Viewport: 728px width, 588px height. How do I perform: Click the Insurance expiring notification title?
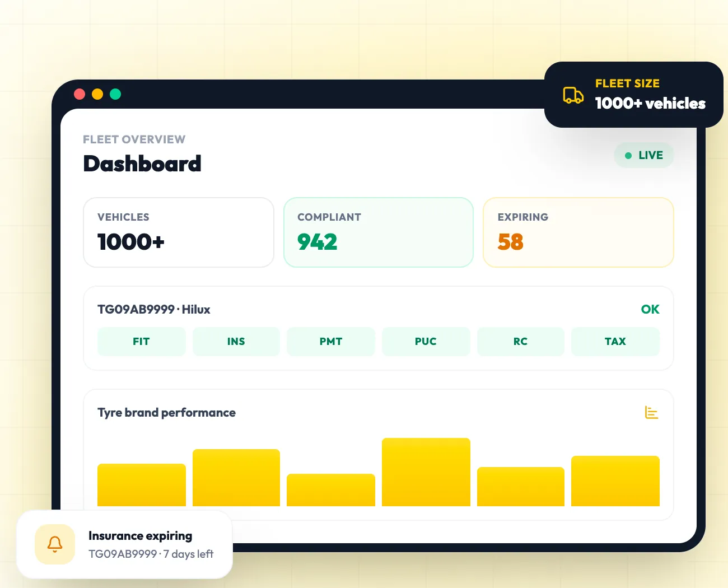140,536
